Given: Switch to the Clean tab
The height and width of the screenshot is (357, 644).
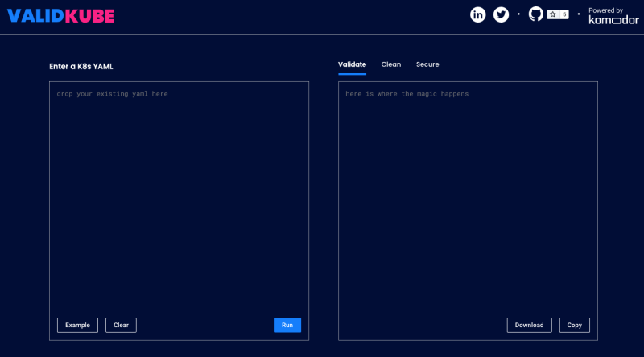Looking at the screenshot, I should click(x=391, y=64).
